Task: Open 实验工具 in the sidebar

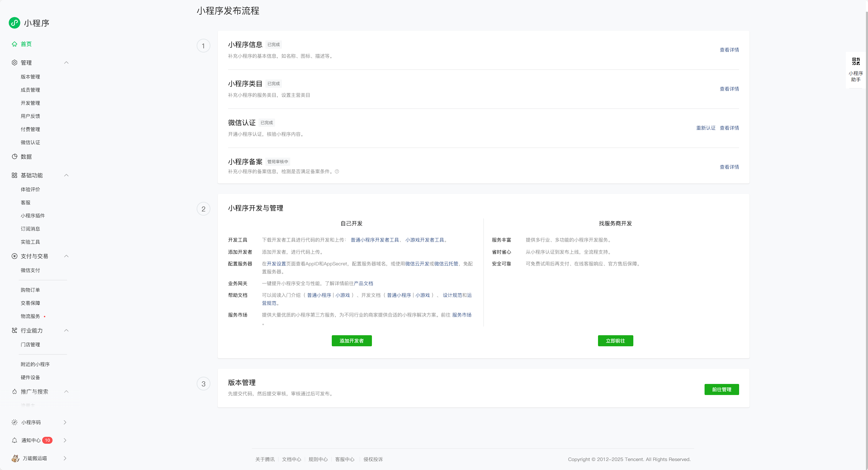Action: (30, 242)
